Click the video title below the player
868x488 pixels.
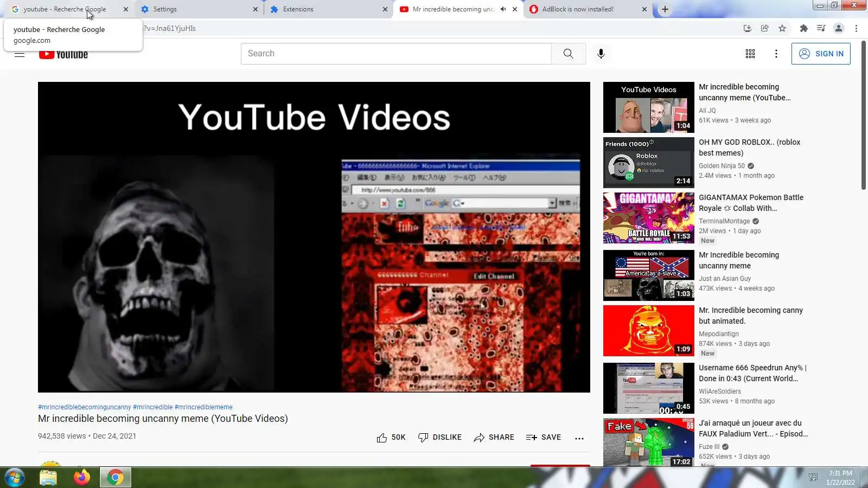click(x=163, y=419)
